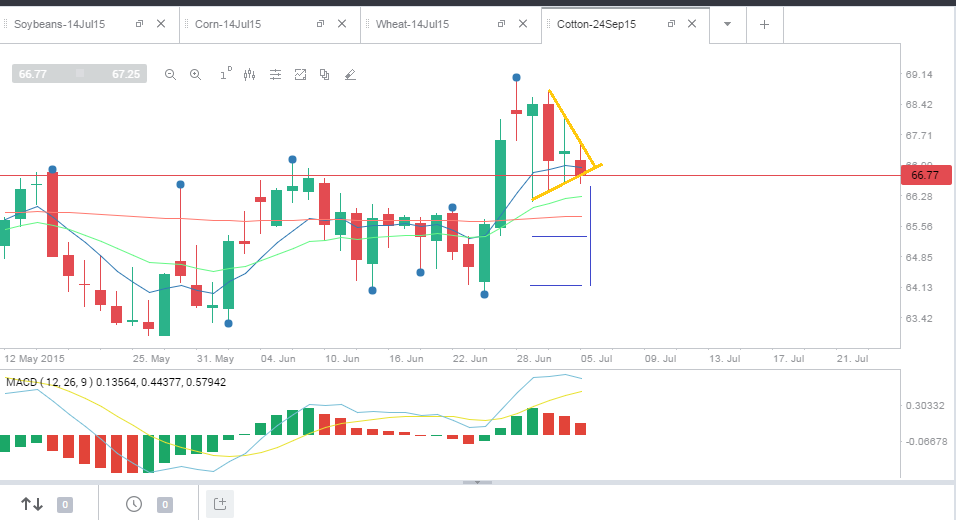Collapse the bottom panel handle arrow
Viewport: 956px width, 520px height.
point(477,482)
